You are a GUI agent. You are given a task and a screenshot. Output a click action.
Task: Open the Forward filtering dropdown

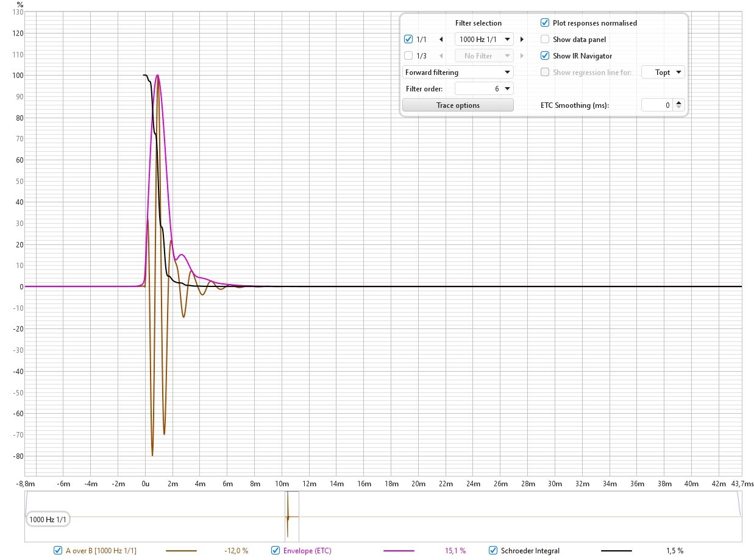(458, 73)
